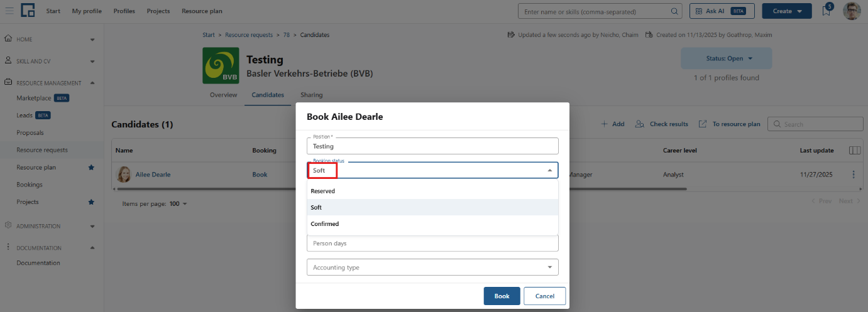Screen dimensions: 868x312
Task: Click the Person days input field
Action: coord(432,243)
